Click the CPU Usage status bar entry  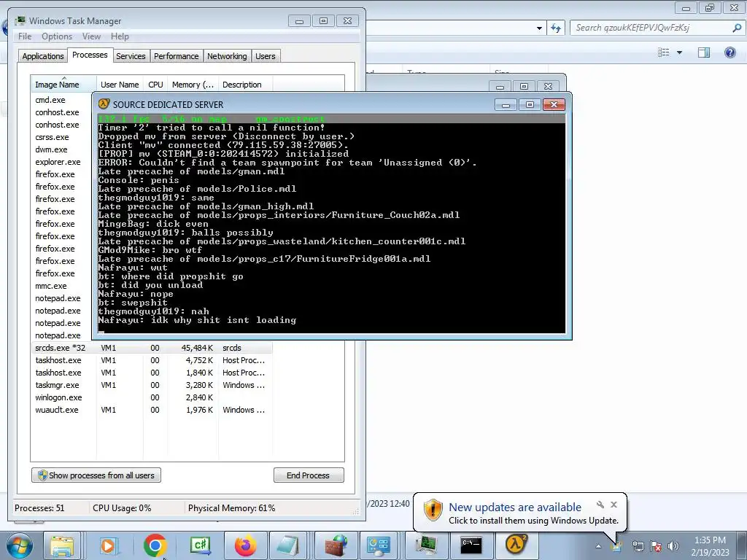tap(122, 508)
